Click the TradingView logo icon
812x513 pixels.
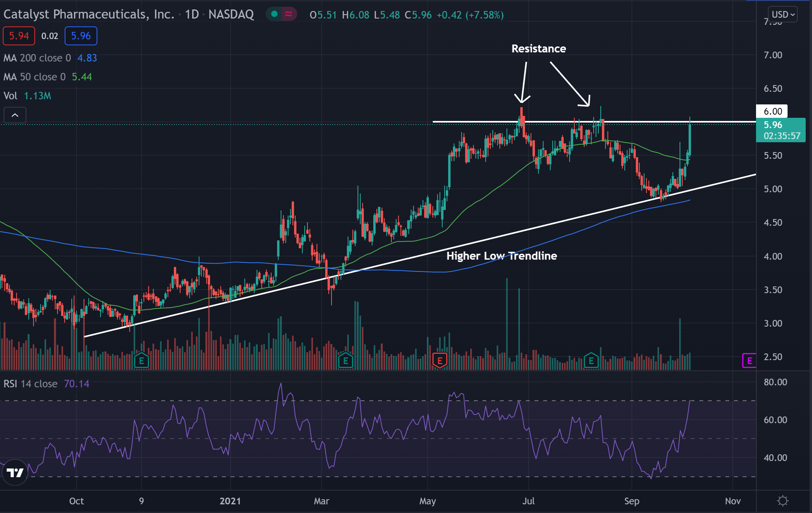[15, 472]
